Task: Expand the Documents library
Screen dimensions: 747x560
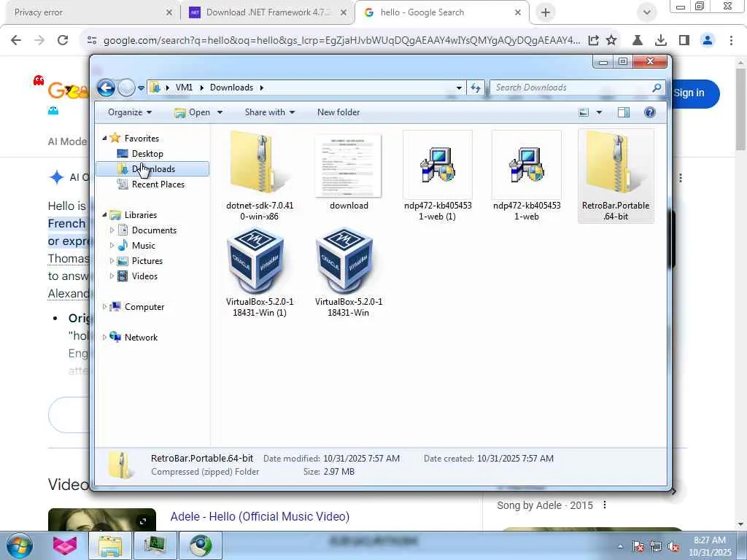Action: tap(112, 230)
